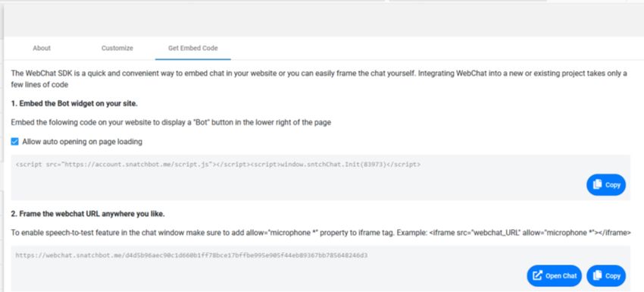Image resolution: width=644 pixels, height=292 pixels.
Task: Click the WebChat SDK introduction paragraph
Action: coord(319,79)
